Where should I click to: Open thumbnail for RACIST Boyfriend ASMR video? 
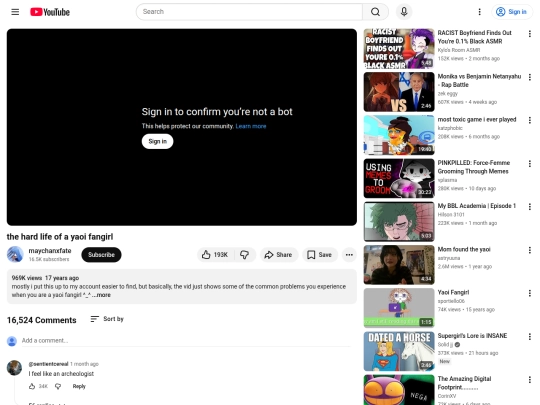tap(399, 49)
